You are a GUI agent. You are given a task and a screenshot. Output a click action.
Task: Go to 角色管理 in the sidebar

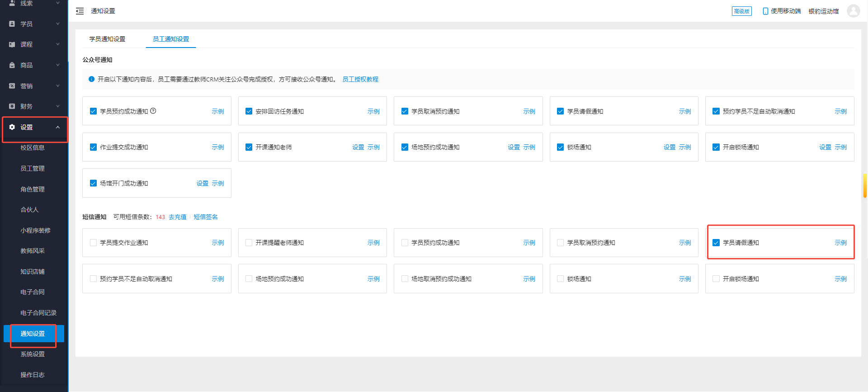pos(33,189)
